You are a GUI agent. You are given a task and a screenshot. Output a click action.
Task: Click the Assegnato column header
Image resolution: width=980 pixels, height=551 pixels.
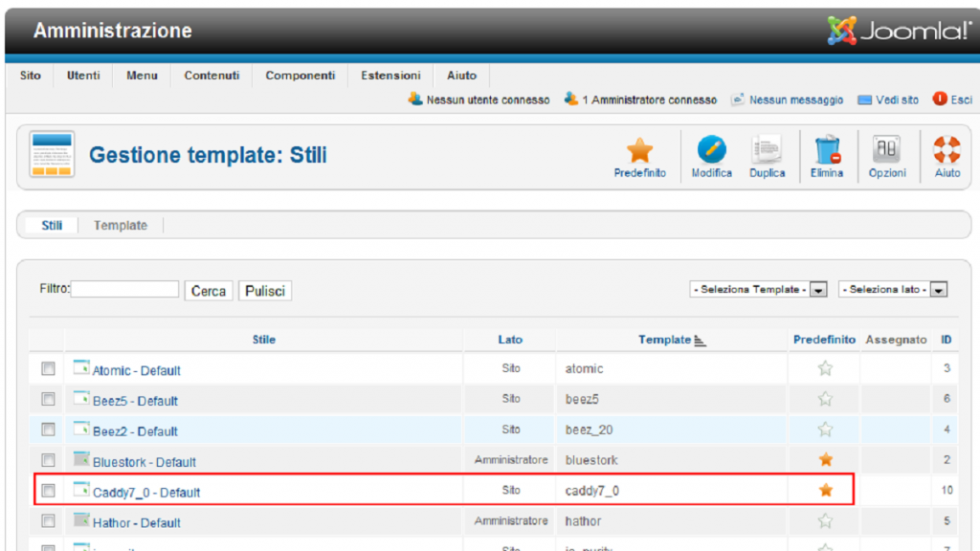click(x=896, y=340)
